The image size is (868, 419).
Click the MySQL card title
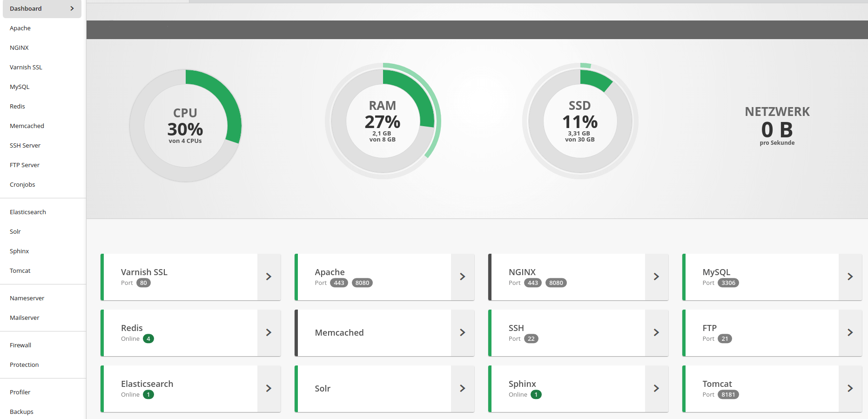[x=716, y=272]
